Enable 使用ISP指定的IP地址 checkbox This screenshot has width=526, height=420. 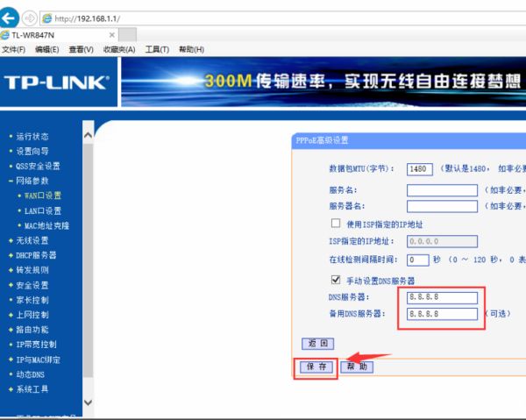point(335,224)
